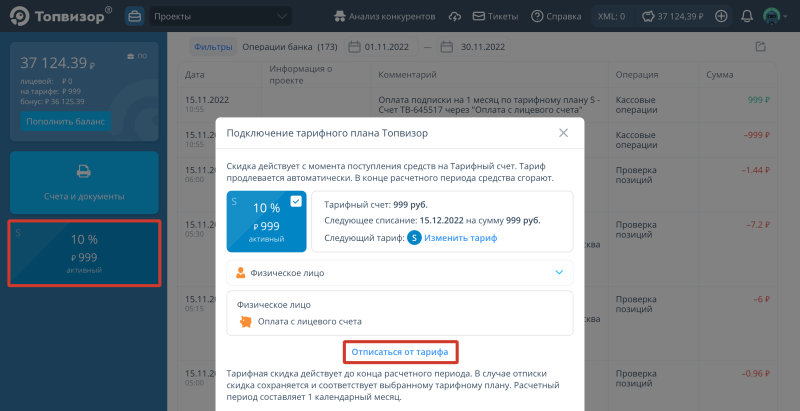
Task: Open user avatar menu
Action: [772, 17]
